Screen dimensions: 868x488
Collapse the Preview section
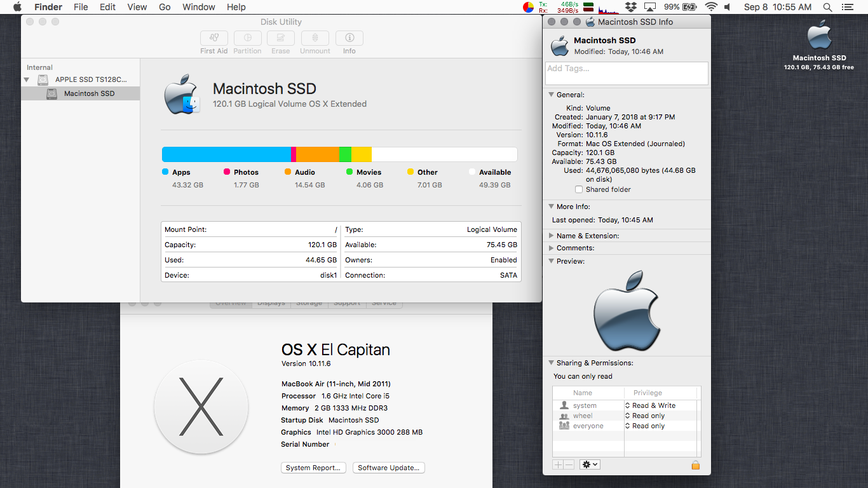coord(551,261)
